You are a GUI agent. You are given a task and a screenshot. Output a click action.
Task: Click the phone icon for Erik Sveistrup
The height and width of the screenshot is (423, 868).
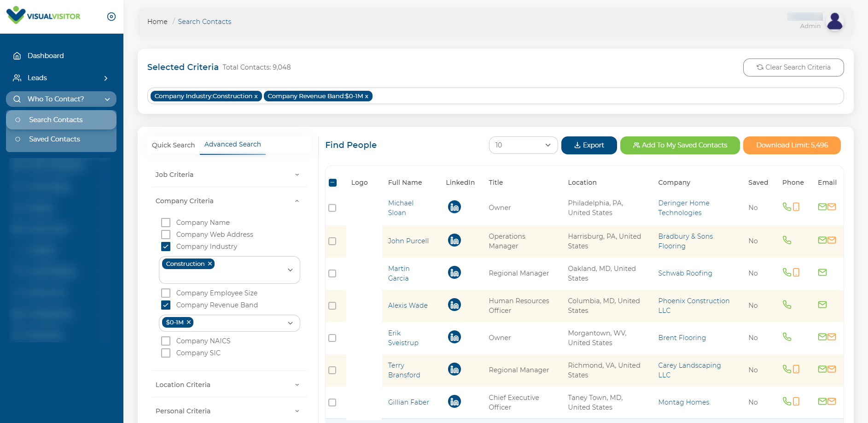(x=787, y=337)
